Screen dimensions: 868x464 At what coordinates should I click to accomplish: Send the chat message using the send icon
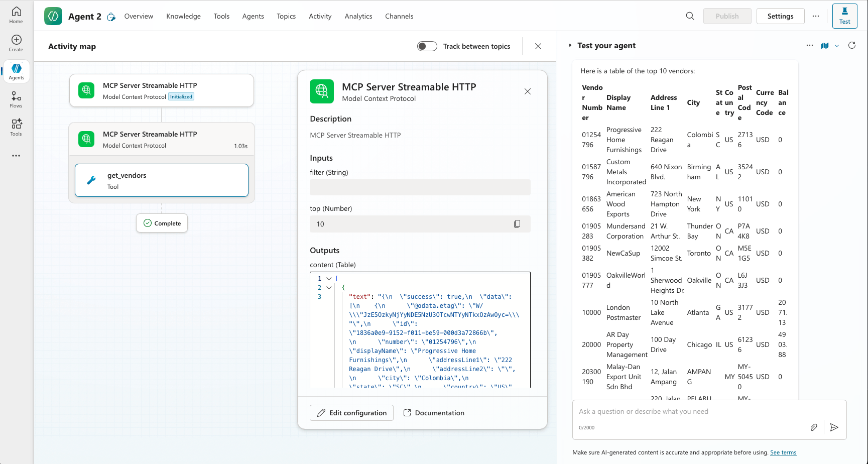tap(834, 427)
